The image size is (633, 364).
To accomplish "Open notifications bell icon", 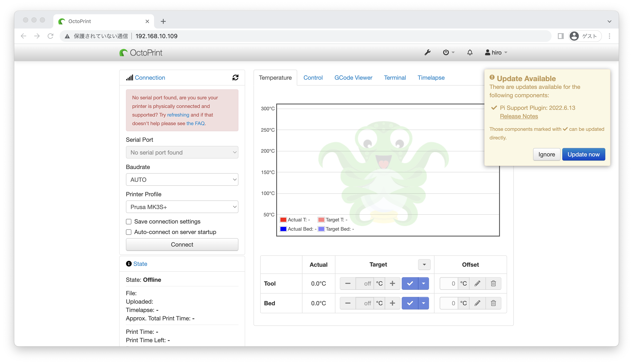I will click(x=470, y=52).
